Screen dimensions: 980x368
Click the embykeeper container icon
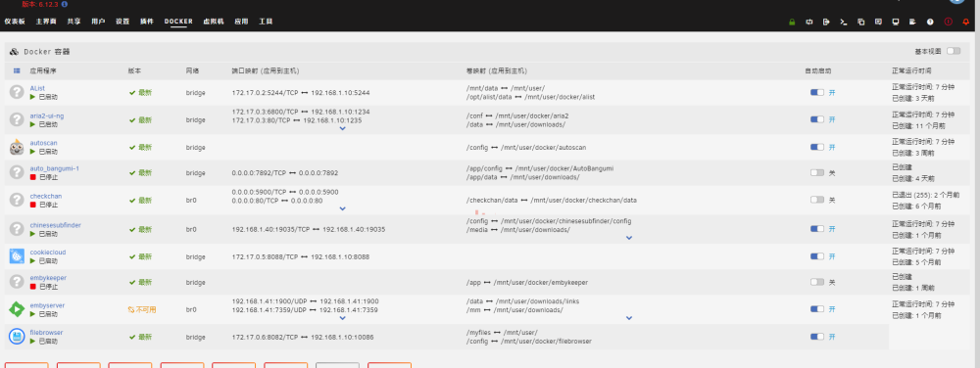[17, 282]
